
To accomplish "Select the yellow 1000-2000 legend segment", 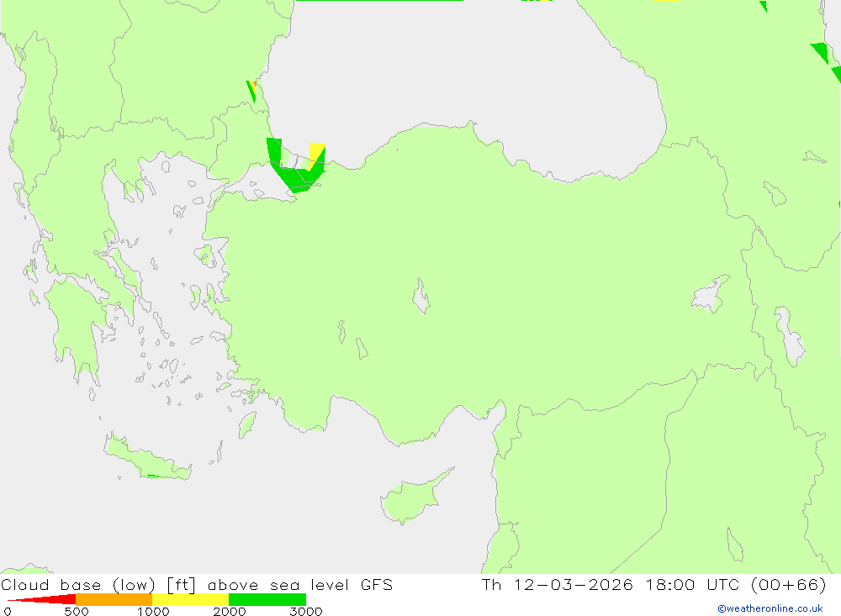I will pyautogui.click(x=190, y=599).
